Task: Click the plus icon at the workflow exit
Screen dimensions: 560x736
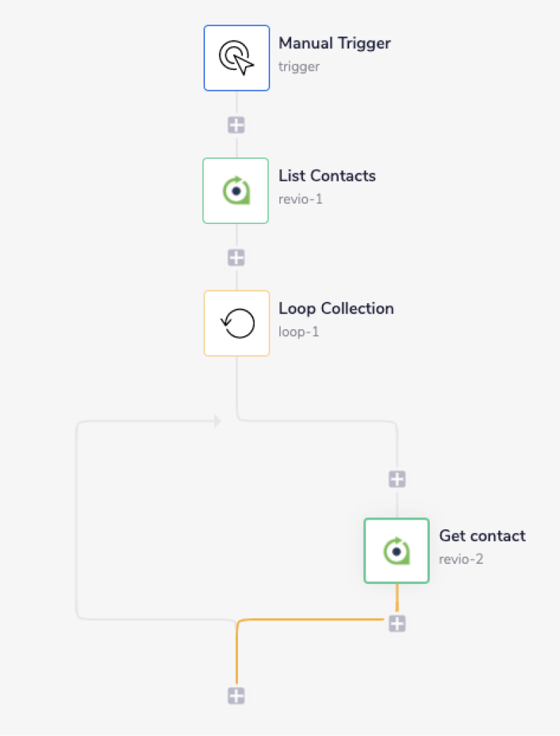Action: pyautogui.click(x=236, y=695)
